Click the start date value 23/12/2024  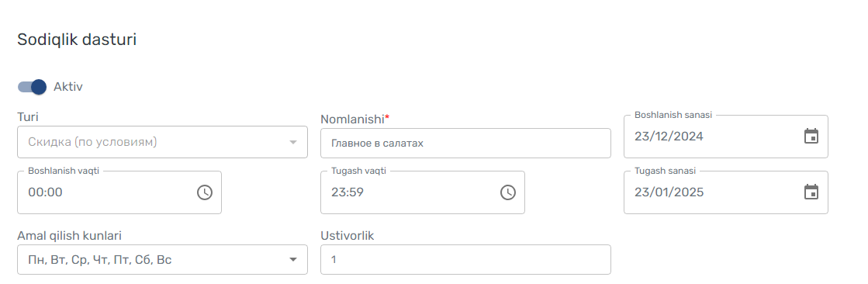669,137
